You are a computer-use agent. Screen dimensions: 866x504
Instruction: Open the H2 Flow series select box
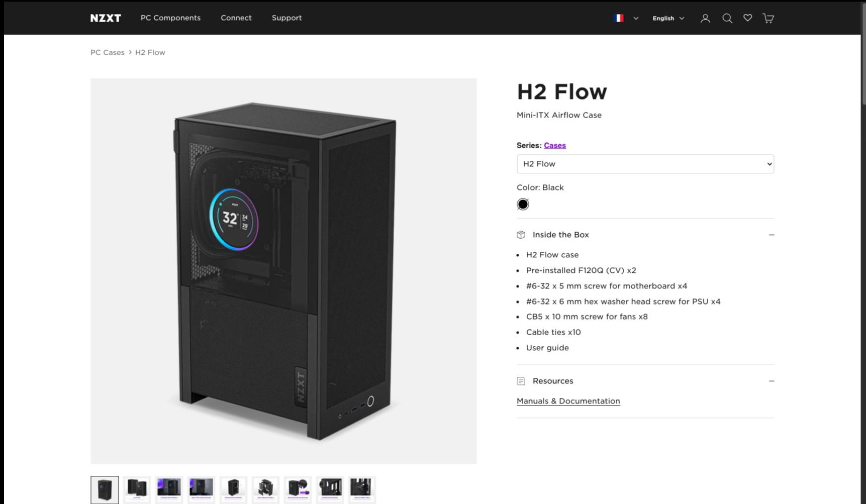[x=645, y=164]
